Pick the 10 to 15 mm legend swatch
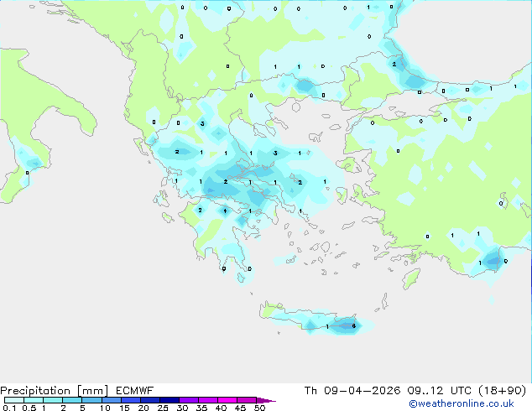This screenshot has width=532, height=411. point(112,400)
